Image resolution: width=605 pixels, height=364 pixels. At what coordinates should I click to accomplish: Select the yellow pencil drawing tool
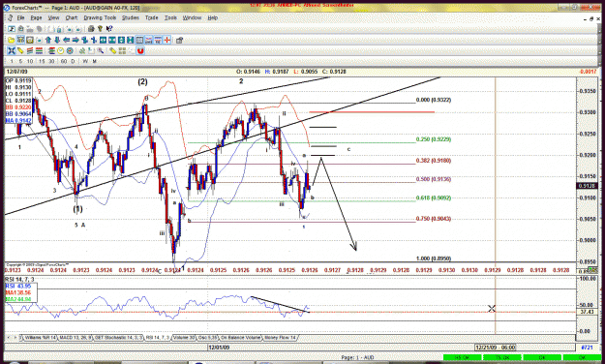(20, 51)
